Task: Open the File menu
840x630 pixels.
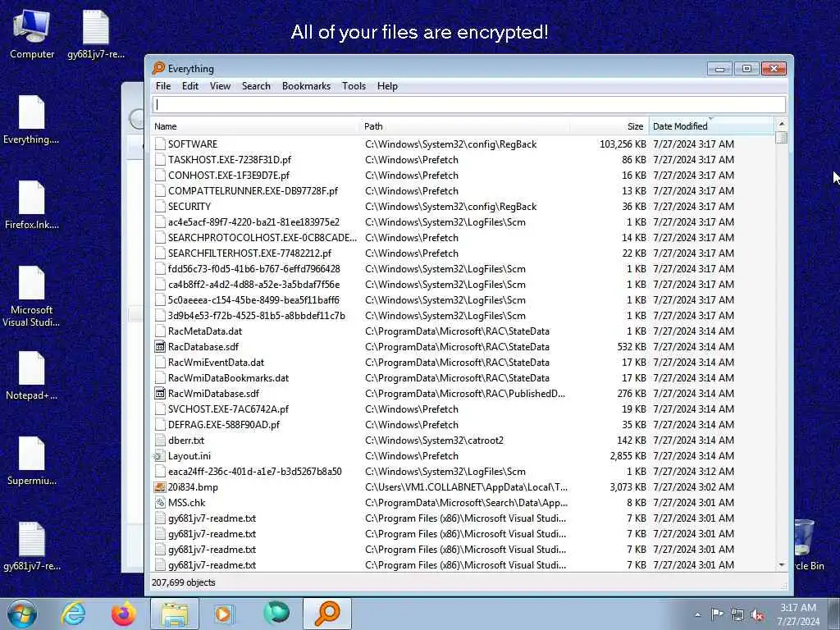Action: pos(163,86)
